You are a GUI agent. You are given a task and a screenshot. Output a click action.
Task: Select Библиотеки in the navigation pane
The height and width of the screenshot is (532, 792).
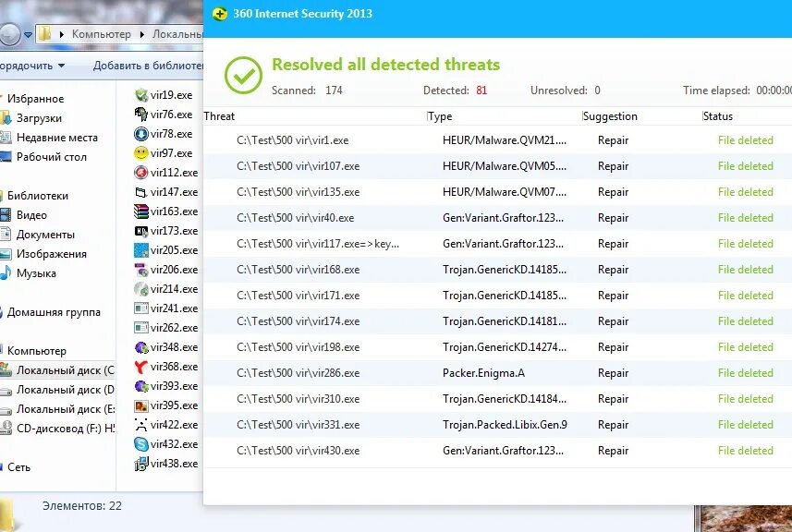point(37,196)
